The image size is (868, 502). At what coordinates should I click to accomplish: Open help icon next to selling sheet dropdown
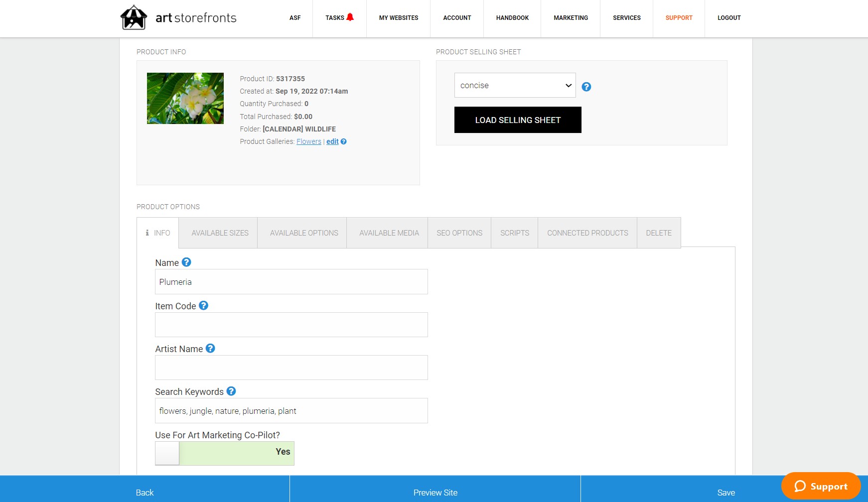click(586, 87)
